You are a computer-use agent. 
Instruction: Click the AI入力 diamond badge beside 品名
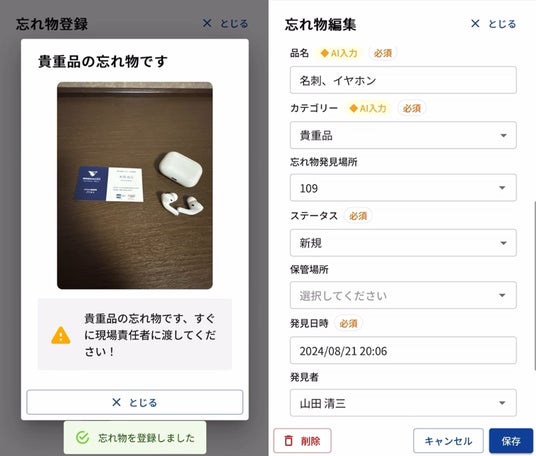[x=339, y=53]
